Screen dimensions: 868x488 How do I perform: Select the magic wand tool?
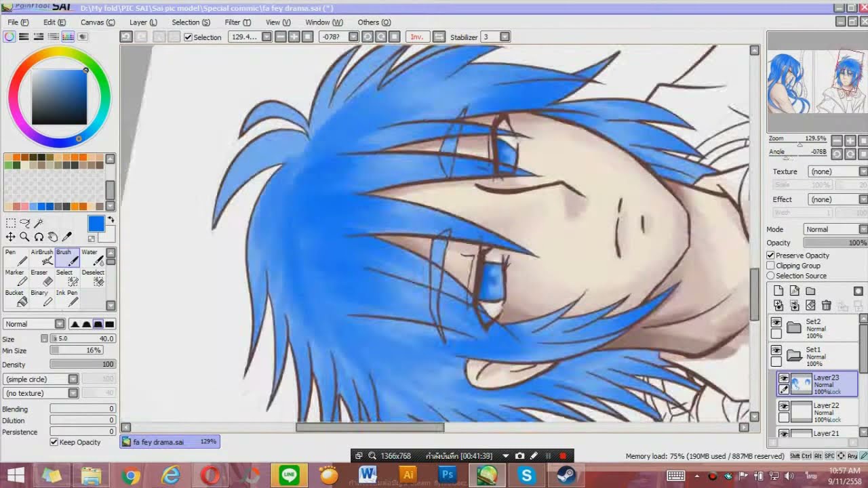(x=39, y=223)
